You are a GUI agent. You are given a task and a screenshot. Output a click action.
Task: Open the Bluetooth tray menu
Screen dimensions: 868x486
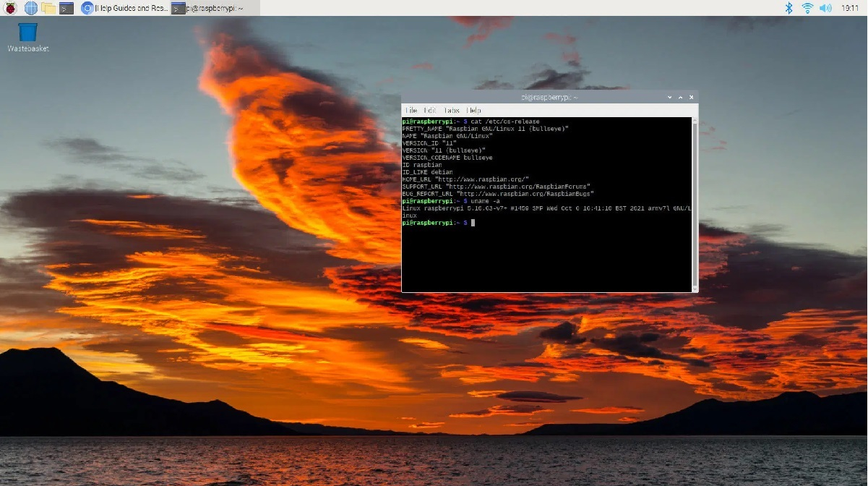point(789,8)
